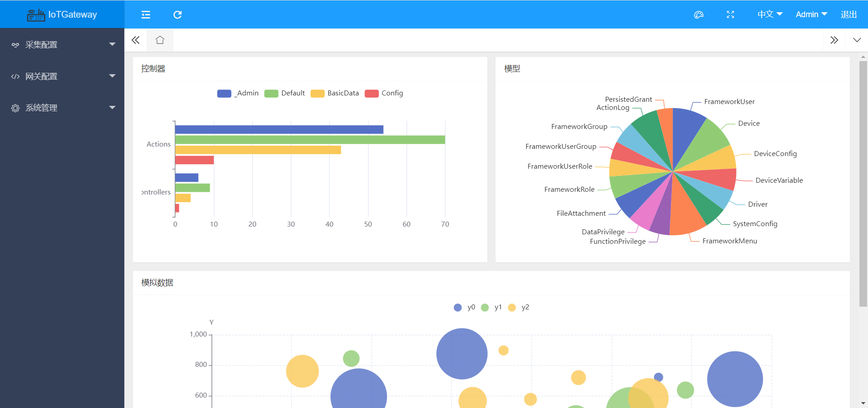The image size is (868, 408).
Task: Click the SystemConfig pie label
Action: [x=755, y=224]
